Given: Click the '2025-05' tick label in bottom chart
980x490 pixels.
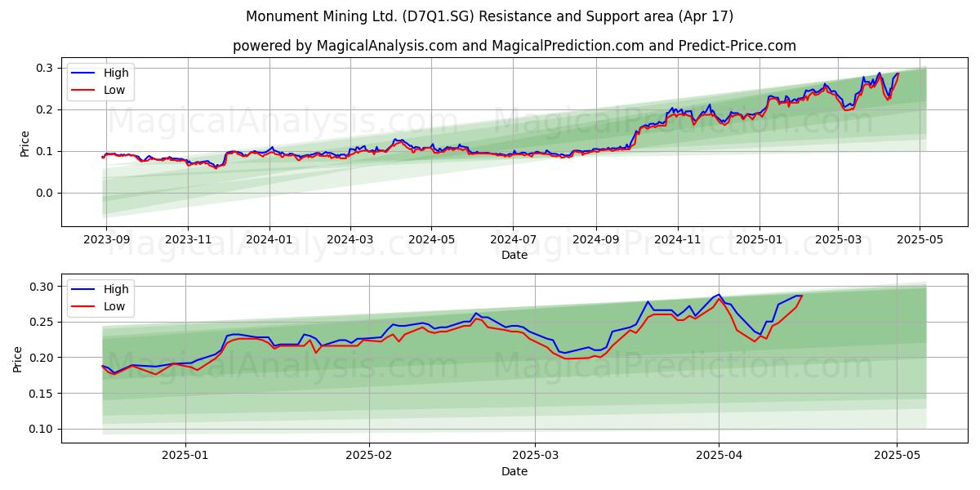Looking at the screenshot, I should coord(897,456).
